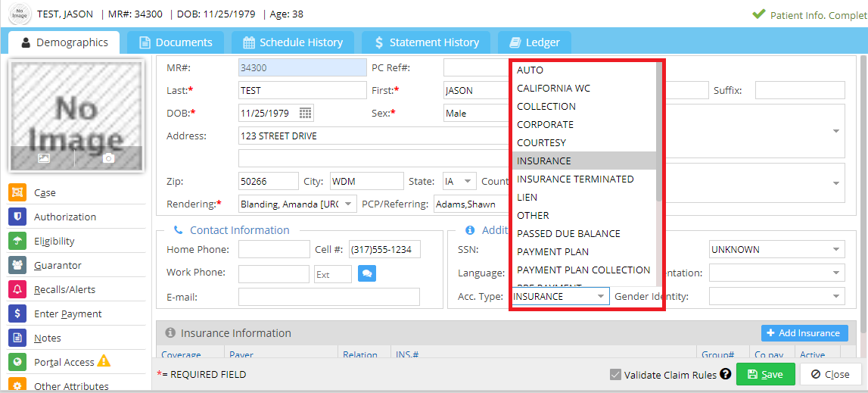Click the camera icon under patient photo

pyautogui.click(x=108, y=158)
